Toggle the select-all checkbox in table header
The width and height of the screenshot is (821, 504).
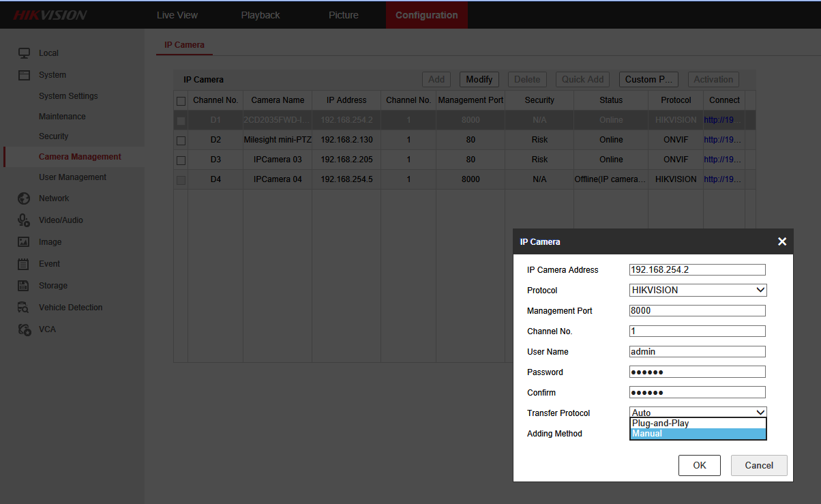click(181, 101)
